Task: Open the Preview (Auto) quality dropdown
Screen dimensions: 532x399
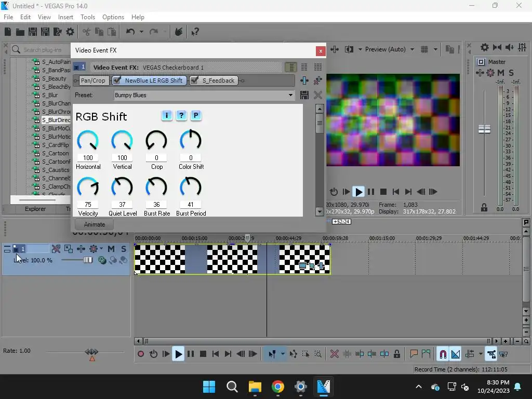Action: click(412, 49)
